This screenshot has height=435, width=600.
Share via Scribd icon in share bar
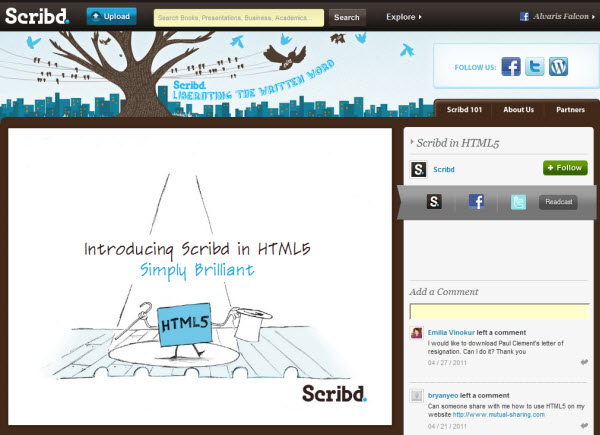tap(434, 202)
